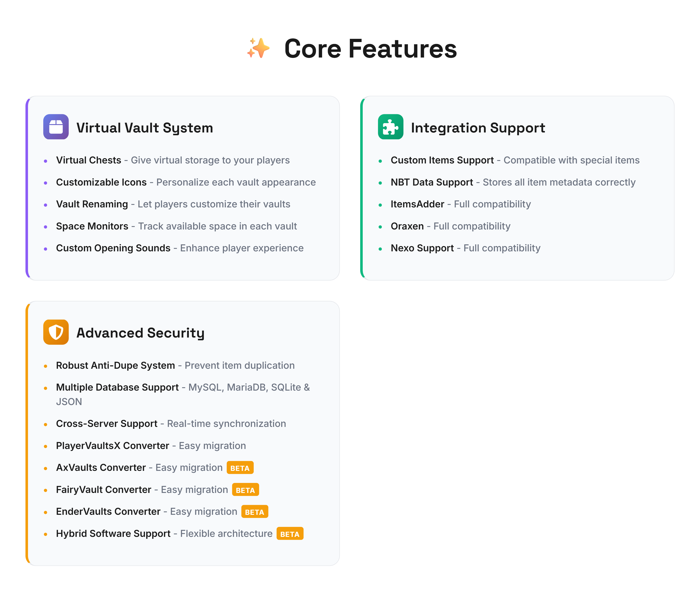The image size is (700, 598).
Task: Click the green puzzle piece Integration icon
Action: pos(391,127)
